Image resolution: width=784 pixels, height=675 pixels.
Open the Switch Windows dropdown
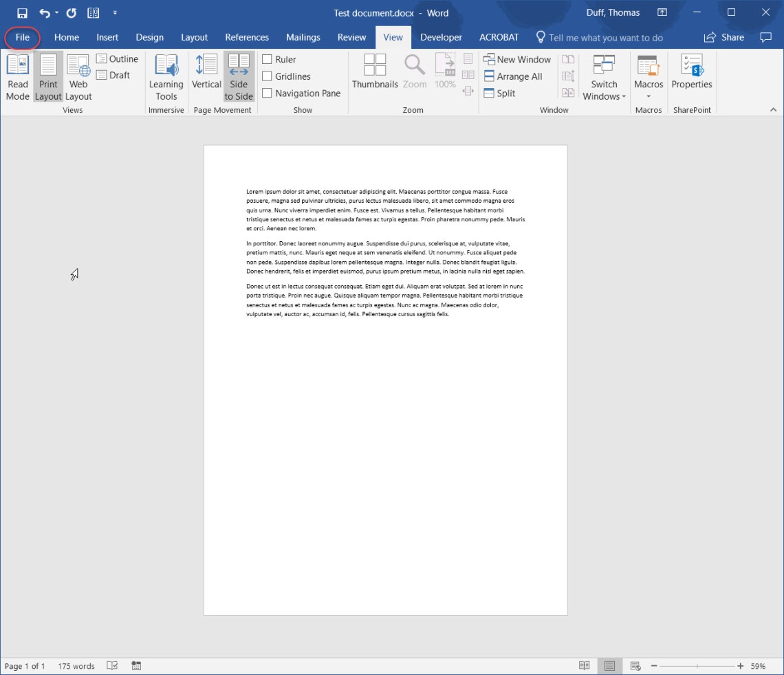(604, 77)
